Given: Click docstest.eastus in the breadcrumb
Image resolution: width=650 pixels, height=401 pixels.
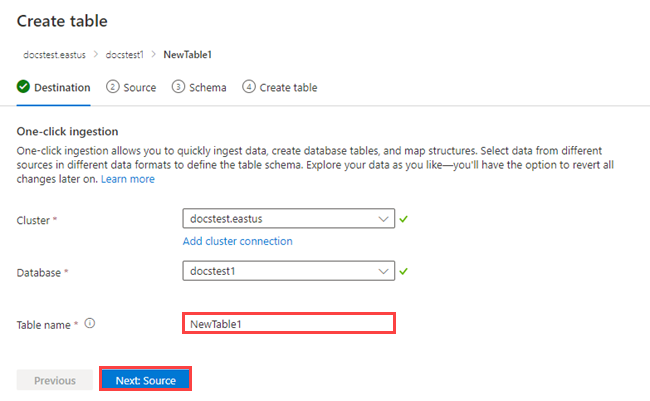Looking at the screenshot, I should point(50,56).
